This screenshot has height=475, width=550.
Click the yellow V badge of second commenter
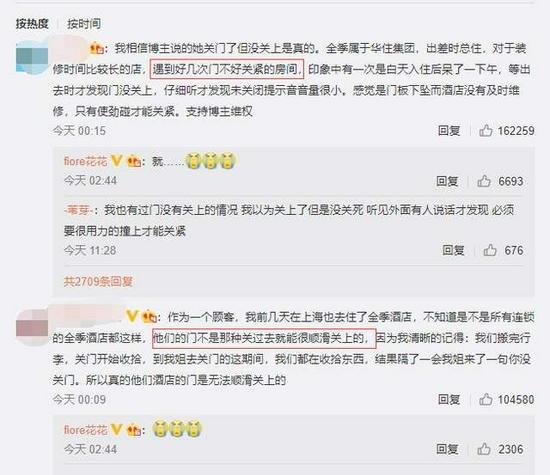tap(132, 316)
